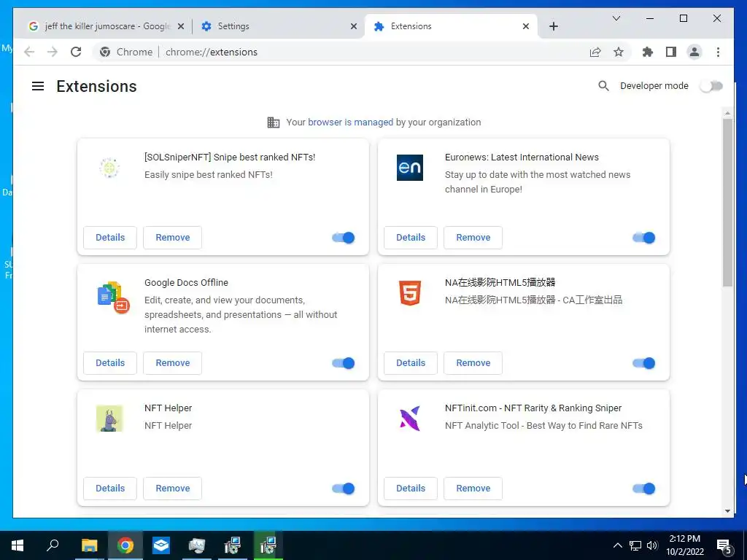The width and height of the screenshot is (747, 560).
Task: Go back using the browser back arrow
Action: pyautogui.click(x=29, y=52)
